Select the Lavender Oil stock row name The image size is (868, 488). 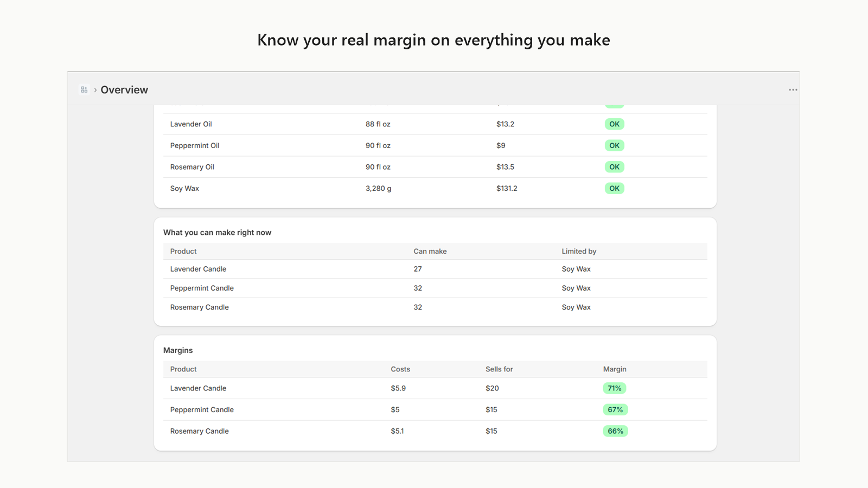(191, 124)
